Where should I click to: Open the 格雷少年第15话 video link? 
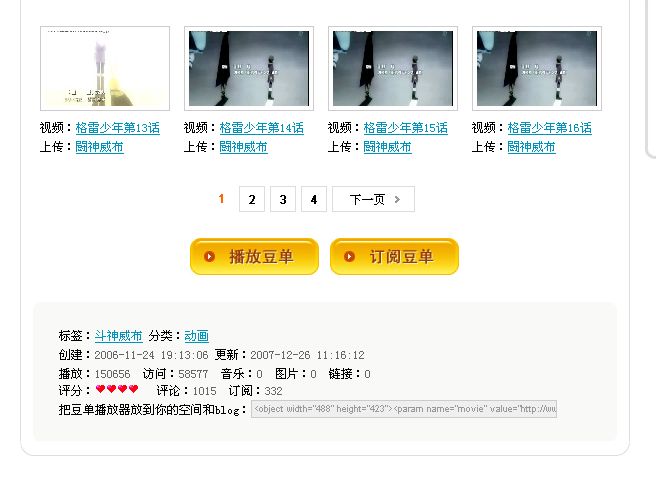(405, 128)
